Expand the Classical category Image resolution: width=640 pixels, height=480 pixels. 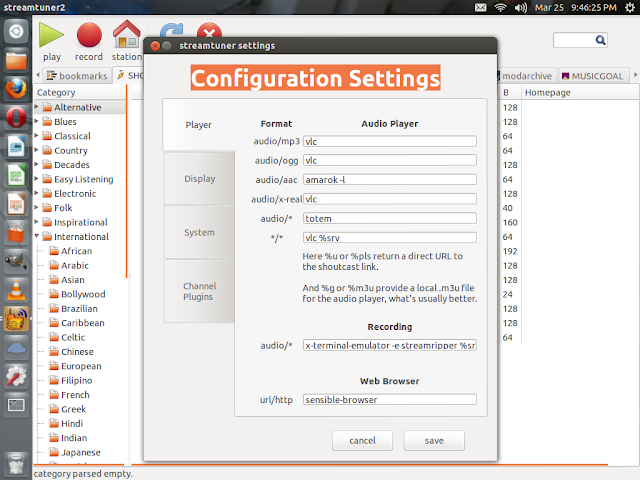tap(36, 135)
